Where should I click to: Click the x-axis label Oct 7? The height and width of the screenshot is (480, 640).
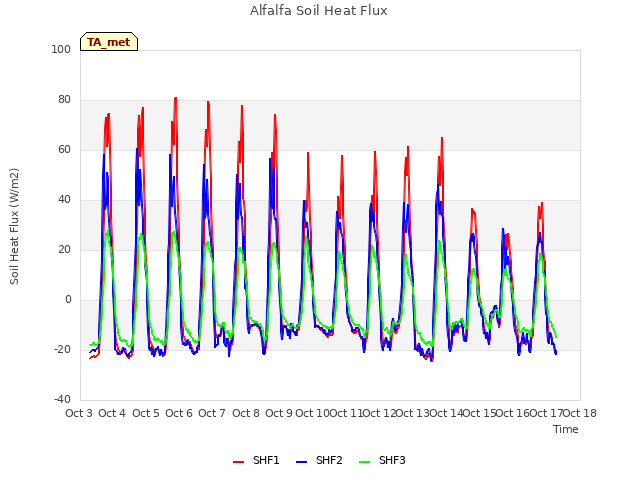pyautogui.click(x=212, y=413)
